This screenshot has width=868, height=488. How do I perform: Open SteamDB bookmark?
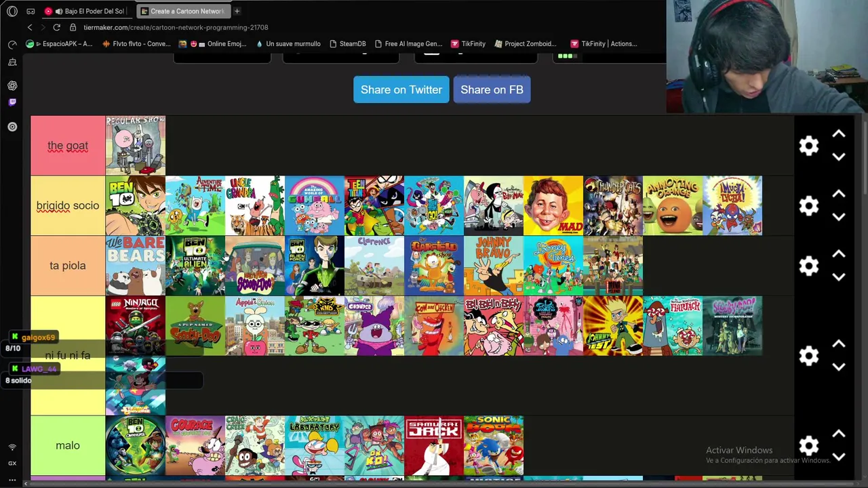347,43
